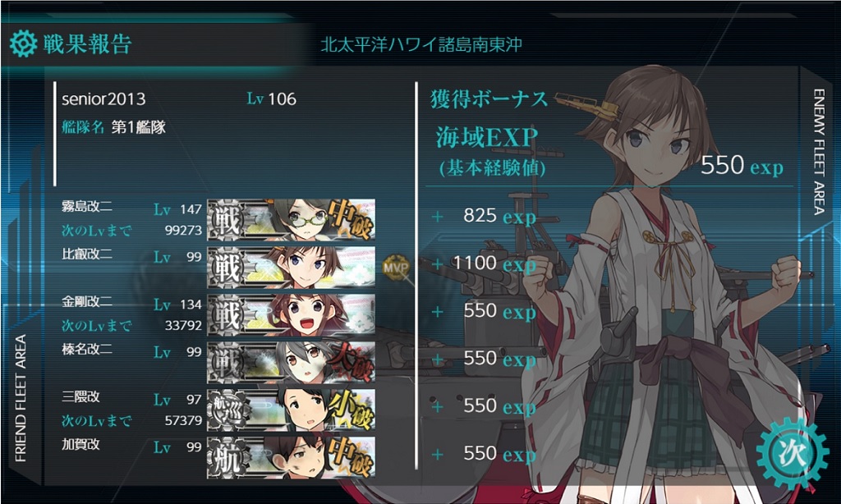The height and width of the screenshot is (504, 841).
Task: Click the 小破 damage badge on 三隈改
Action: point(351,410)
